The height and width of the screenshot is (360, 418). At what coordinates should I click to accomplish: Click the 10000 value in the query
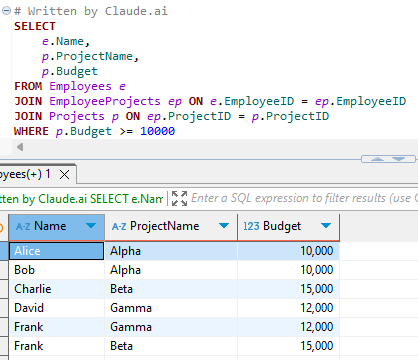[x=158, y=131]
